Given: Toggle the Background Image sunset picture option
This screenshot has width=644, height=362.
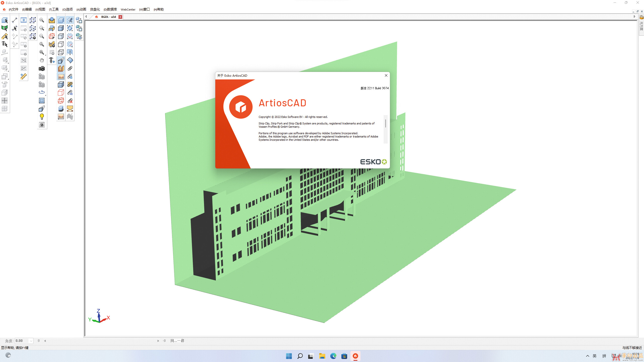Looking at the screenshot, I should tap(61, 76).
